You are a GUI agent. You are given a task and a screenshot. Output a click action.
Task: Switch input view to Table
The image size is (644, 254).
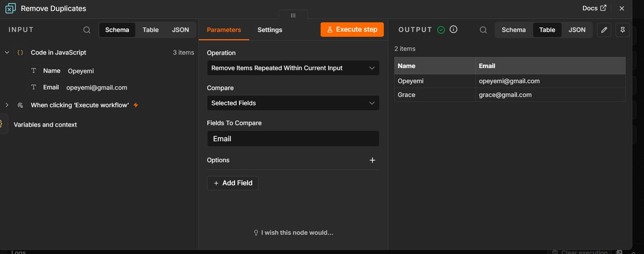click(150, 30)
